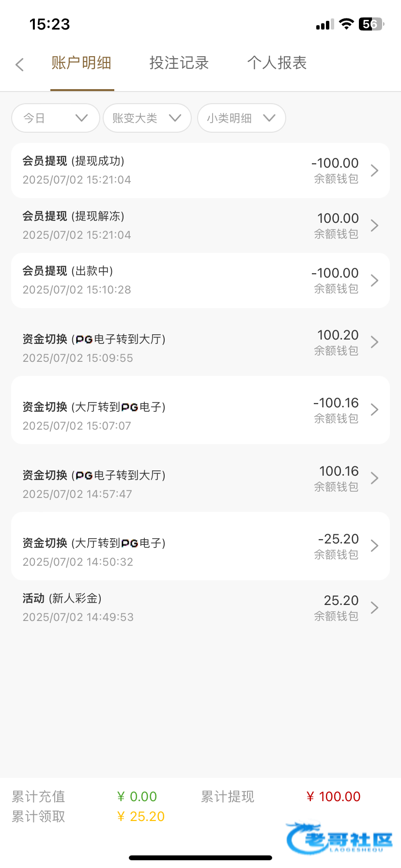Expand the 账变大类 category dropdown
401x868 pixels.
(x=147, y=118)
